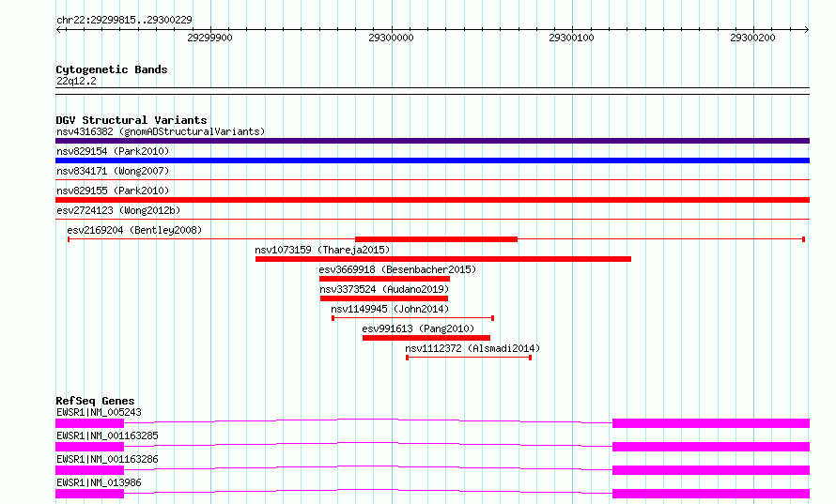Click ruler tick label 29299900
The height and width of the screenshot is (504, 836).
[x=209, y=38]
